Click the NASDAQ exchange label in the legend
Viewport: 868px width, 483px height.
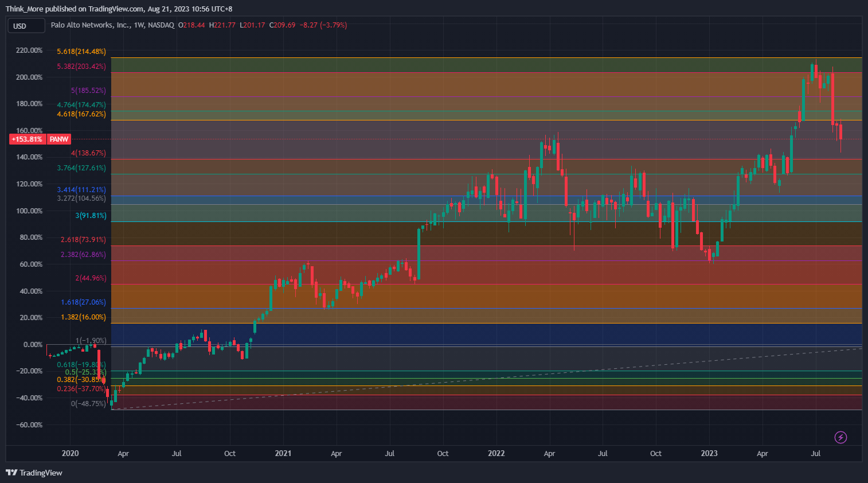click(x=161, y=25)
